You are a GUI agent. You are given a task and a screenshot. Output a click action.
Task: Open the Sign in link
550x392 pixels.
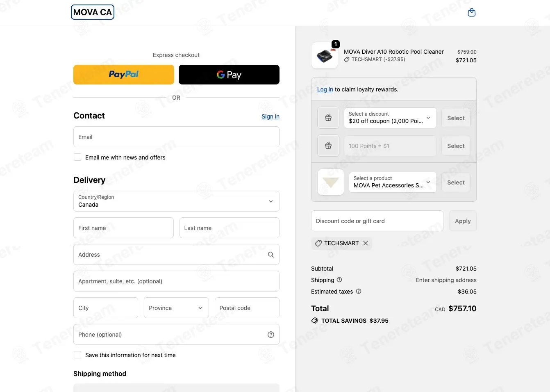coord(270,116)
